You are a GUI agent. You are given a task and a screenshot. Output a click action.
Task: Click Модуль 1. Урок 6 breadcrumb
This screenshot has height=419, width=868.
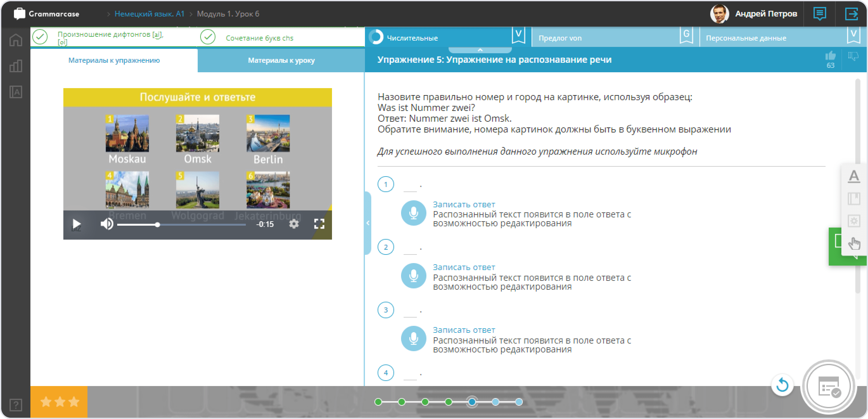228,14
